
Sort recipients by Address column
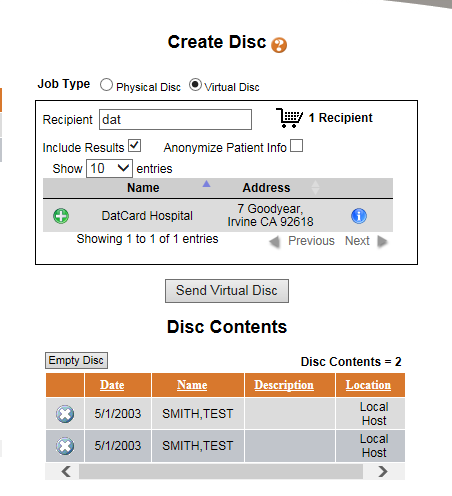[266, 188]
